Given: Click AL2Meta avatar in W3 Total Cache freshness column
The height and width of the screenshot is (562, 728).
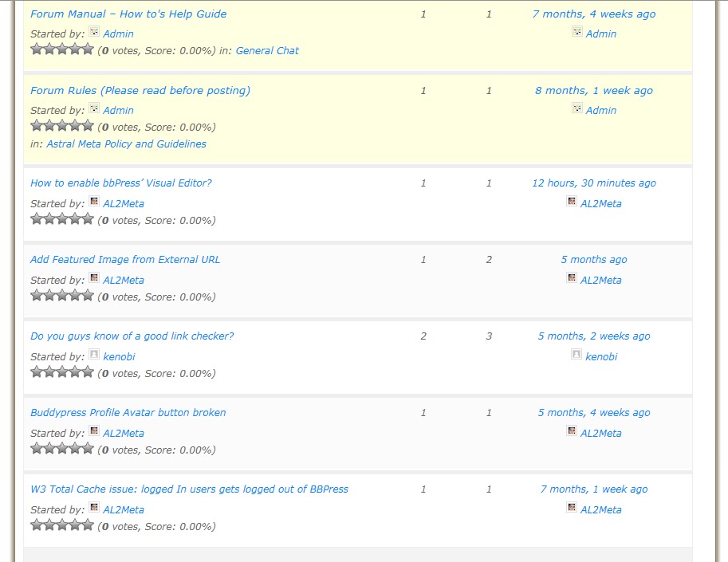Looking at the screenshot, I should [x=572, y=507].
